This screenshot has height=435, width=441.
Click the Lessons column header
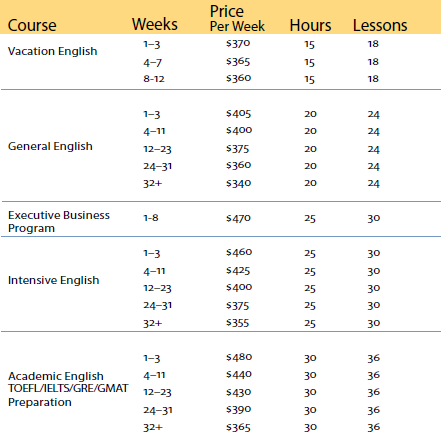[380, 25]
